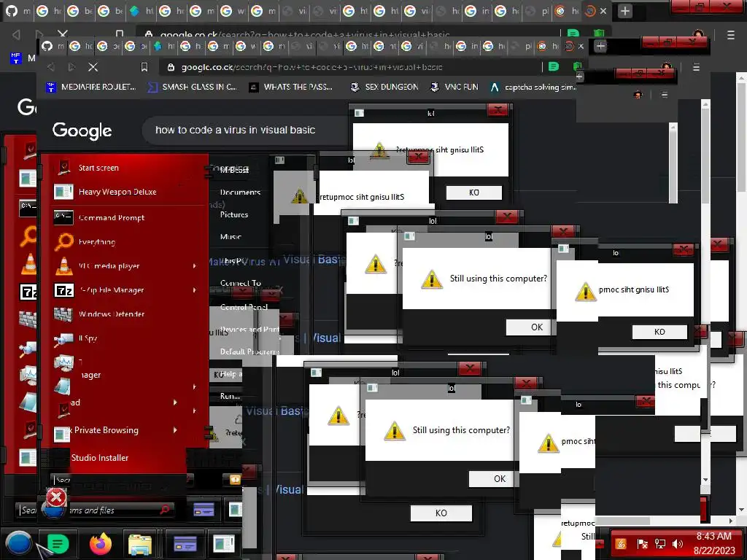The image size is (747, 560).
Task: Open the hamburger menu of front browser window
Action: coord(696,67)
